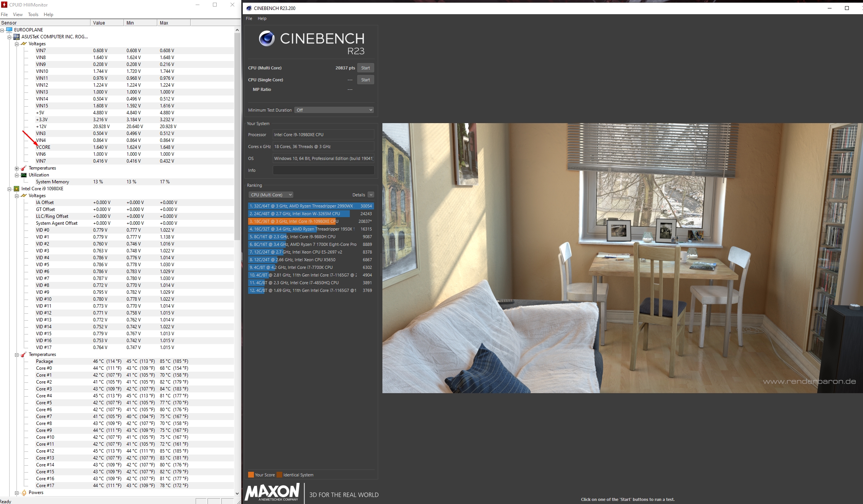Click the Info text field

pyautogui.click(x=323, y=170)
